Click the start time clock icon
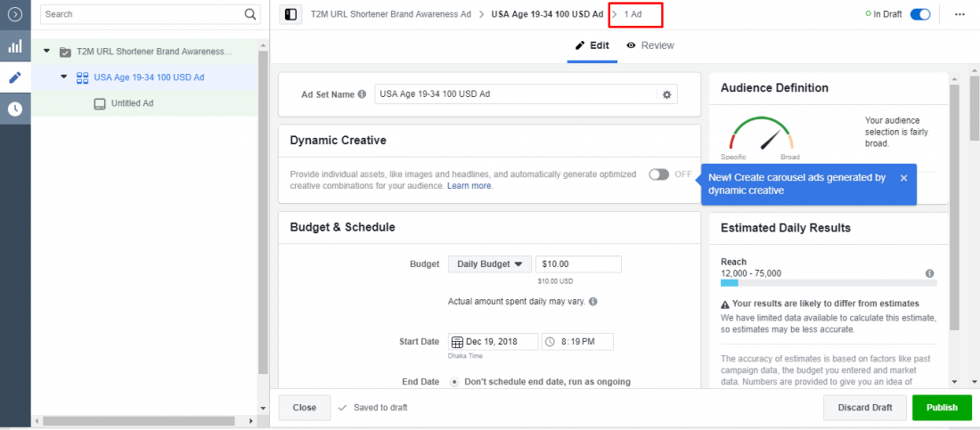Image resolution: width=980 pixels, height=430 pixels. click(x=550, y=342)
